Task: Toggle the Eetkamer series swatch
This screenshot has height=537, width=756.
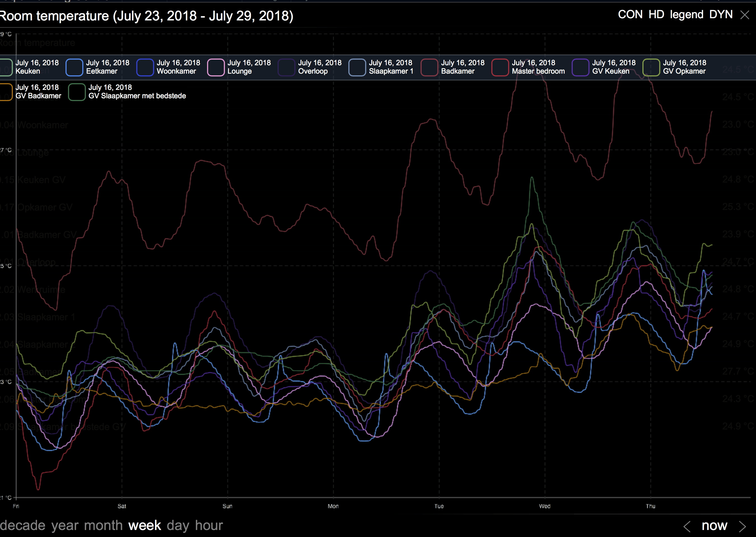Action: pos(74,67)
